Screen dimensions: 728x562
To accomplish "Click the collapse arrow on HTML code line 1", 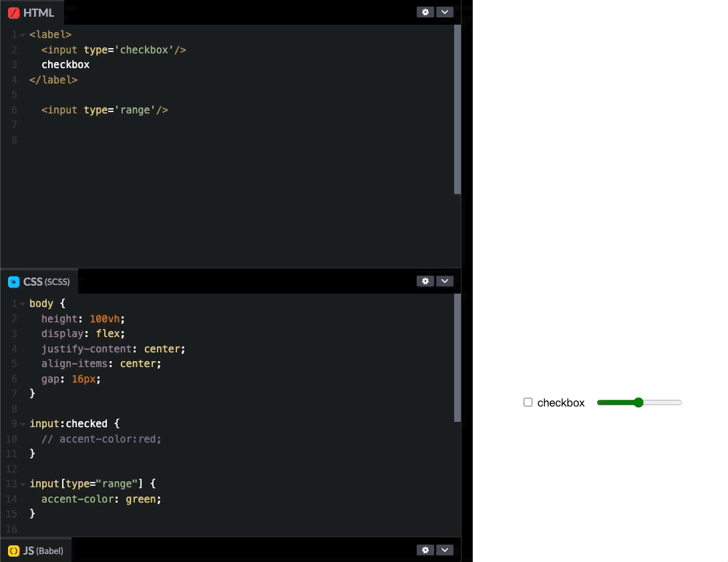I will (21, 34).
